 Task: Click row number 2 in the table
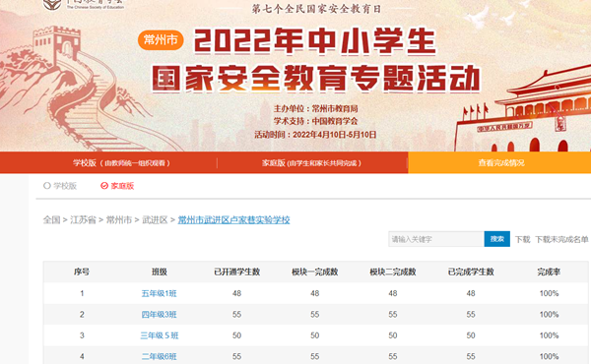tap(82, 314)
